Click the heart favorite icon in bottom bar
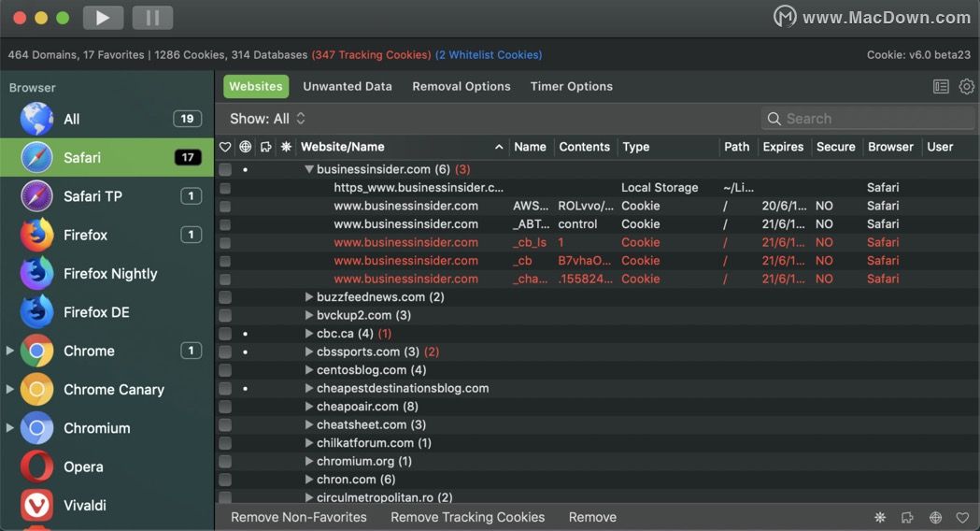The width and height of the screenshot is (980, 531). pos(962,517)
